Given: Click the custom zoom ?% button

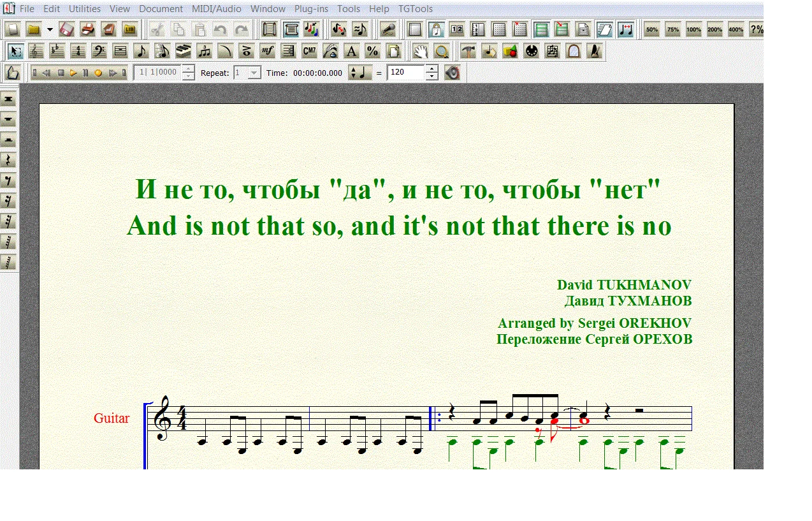Looking at the screenshot, I should 757,29.
